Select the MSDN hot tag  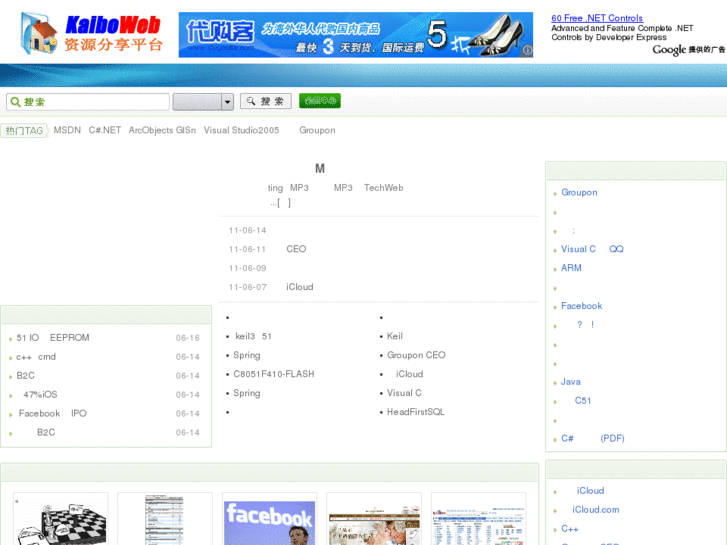click(x=67, y=130)
